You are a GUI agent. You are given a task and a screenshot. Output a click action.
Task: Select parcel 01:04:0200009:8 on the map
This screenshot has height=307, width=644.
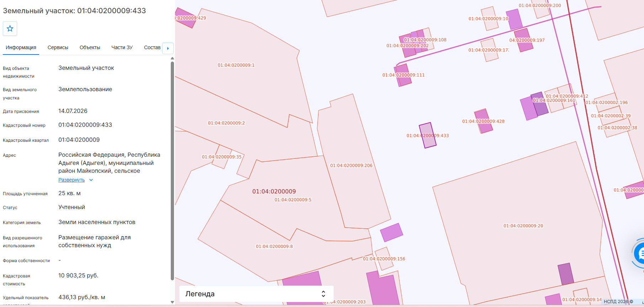[x=274, y=246]
